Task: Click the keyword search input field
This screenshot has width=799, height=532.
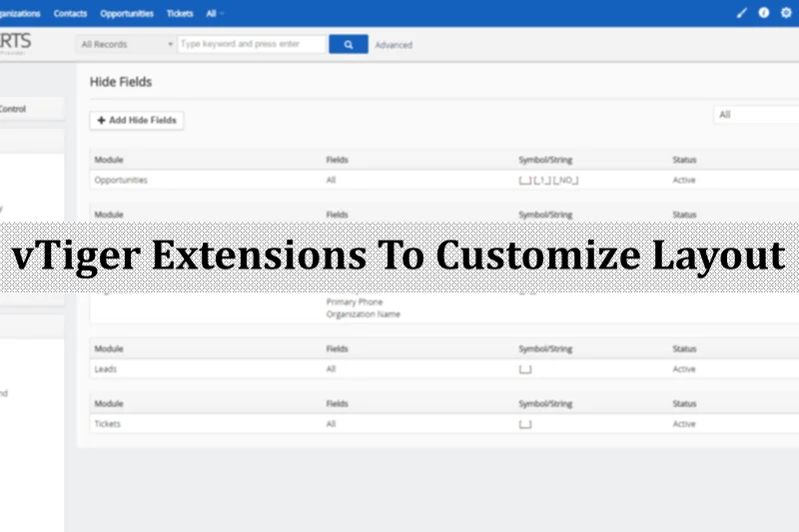Action: point(252,45)
